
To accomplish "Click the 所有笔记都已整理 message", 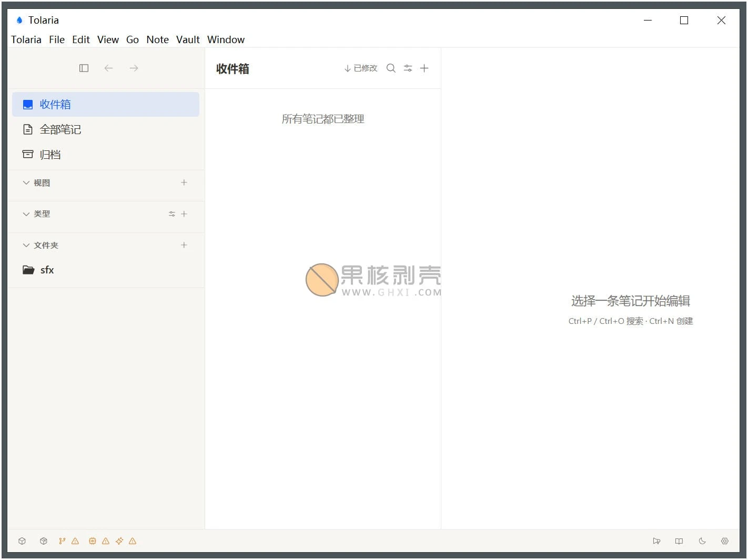I will [x=323, y=119].
